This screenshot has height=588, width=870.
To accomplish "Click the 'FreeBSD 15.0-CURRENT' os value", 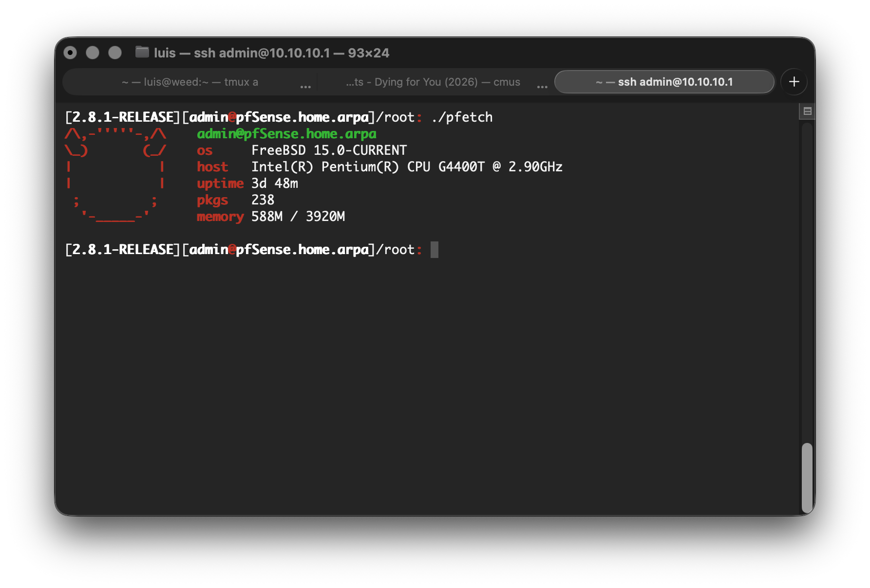I will (329, 150).
